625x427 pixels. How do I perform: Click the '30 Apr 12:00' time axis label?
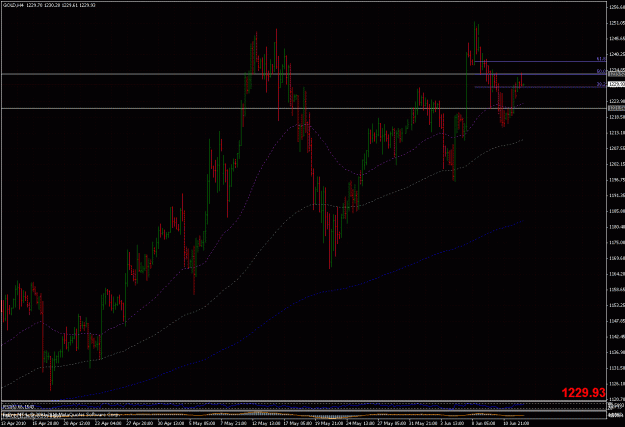[171, 423]
